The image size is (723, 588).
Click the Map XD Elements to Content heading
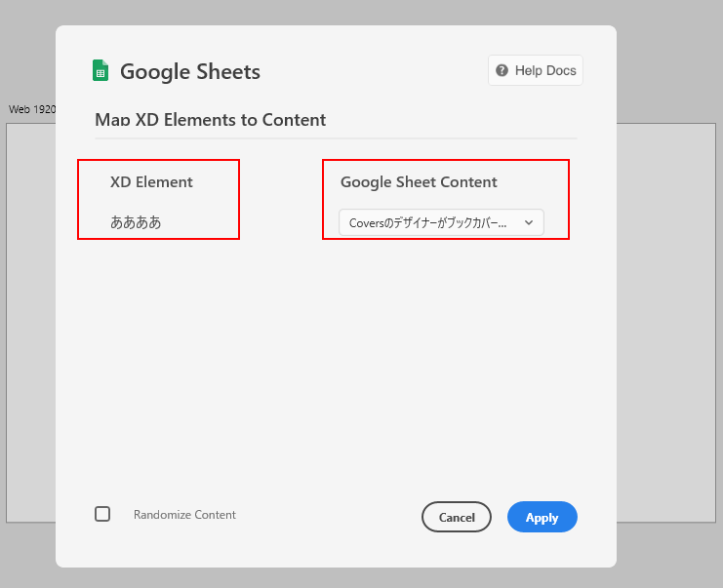pyautogui.click(x=210, y=120)
